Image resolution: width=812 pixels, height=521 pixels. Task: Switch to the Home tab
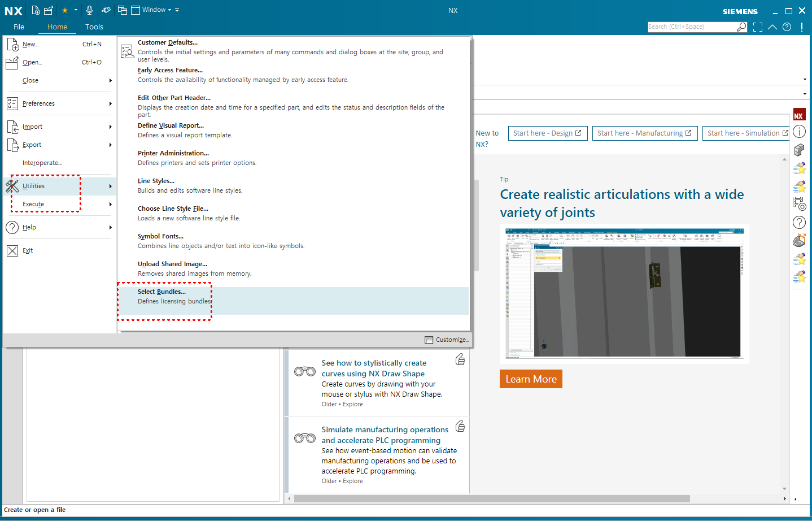[x=57, y=27]
